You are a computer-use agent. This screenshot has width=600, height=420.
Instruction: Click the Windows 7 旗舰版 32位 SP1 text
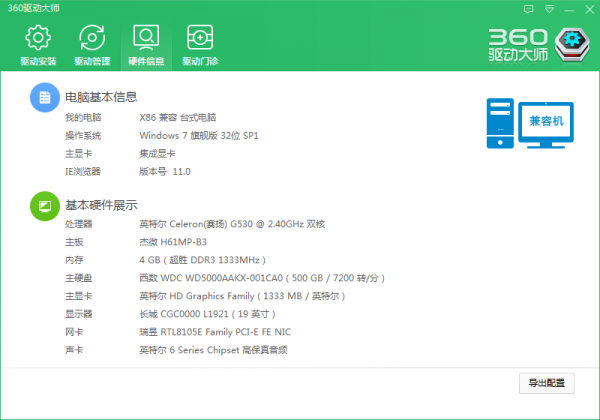pos(199,135)
